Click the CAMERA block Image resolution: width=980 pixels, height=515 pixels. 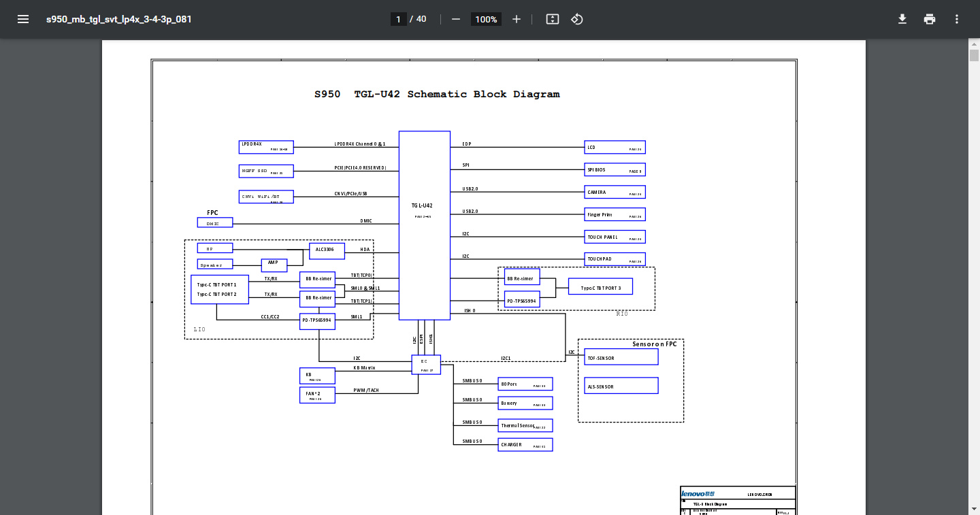click(615, 192)
